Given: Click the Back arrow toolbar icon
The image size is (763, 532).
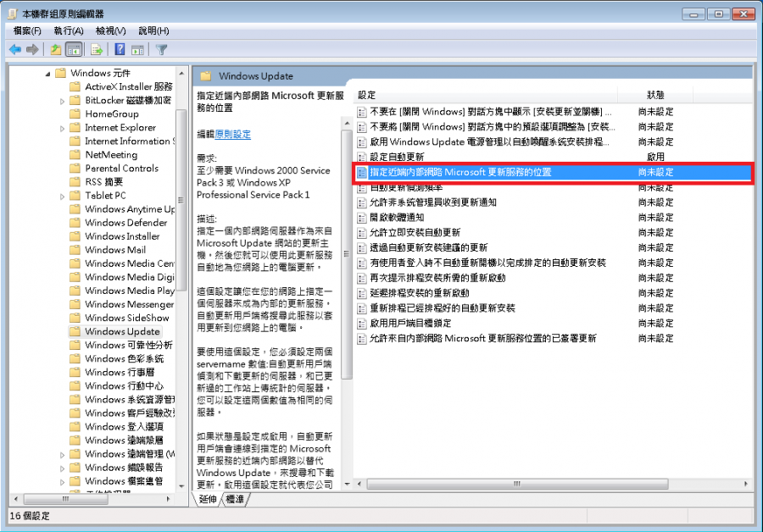Looking at the screenshot, I should 15,49.
